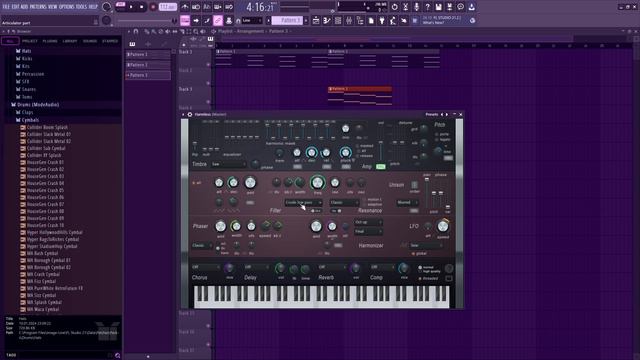This screenshot has width=640, height=360.
Task: Click the export download icon at toolbar end
Action: (471, 7)
